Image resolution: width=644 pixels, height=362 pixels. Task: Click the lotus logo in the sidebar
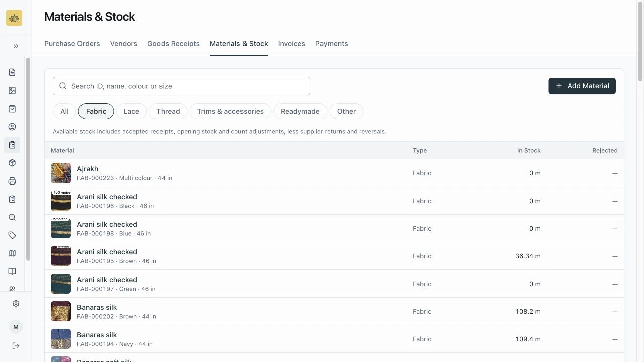tap(14, 18)
